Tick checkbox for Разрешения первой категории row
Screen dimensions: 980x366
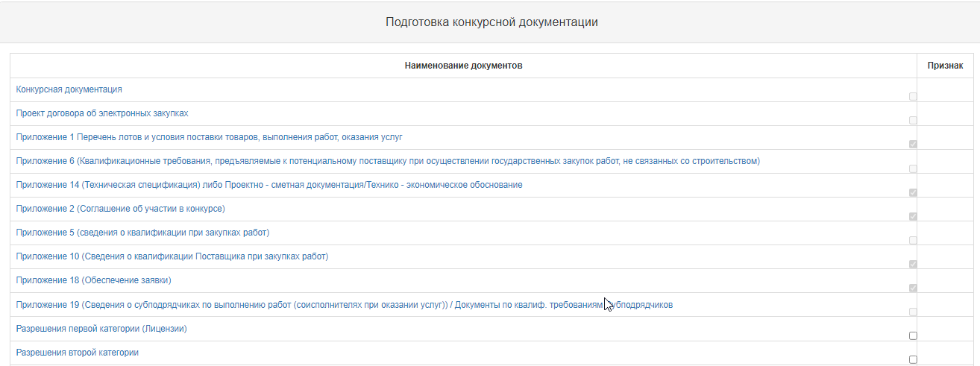[x=913, y=335]
